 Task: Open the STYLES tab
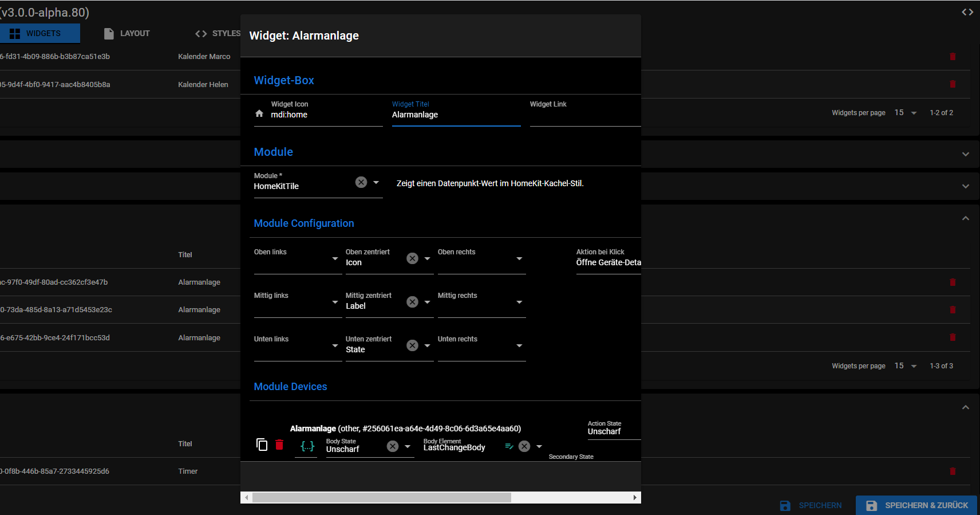click(218, 33)
